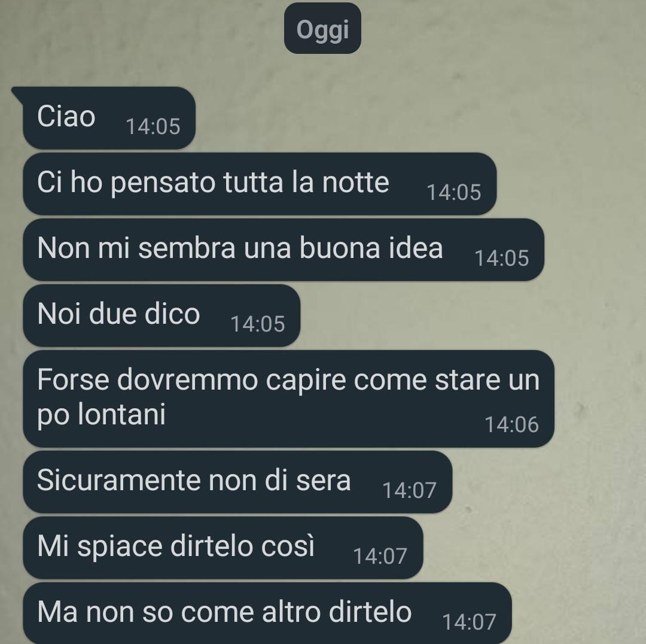Tap the 'Noi due dico' message bubble
This screenshot has height=644, width=646.
tap(161, 316)
